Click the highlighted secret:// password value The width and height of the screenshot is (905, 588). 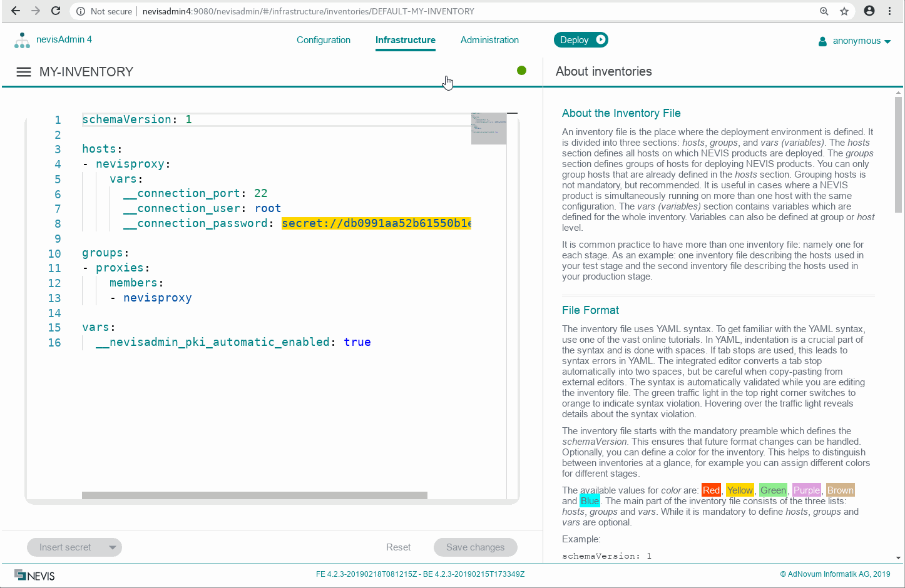376,223
